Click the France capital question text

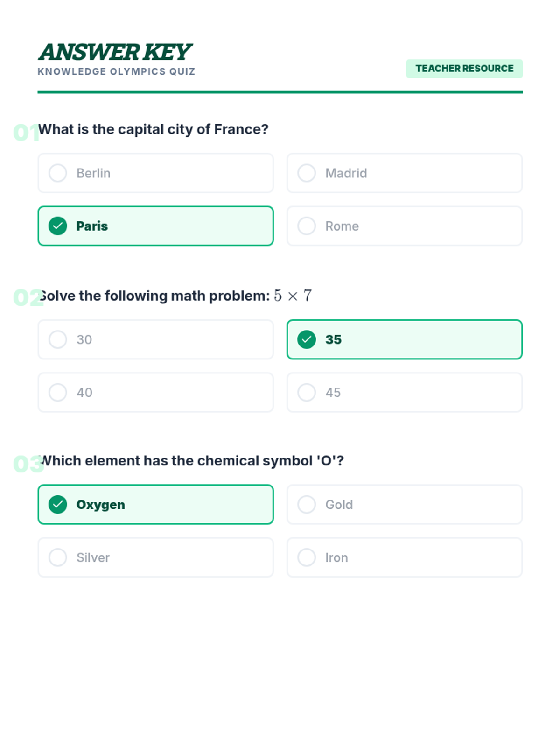click(154, 129)
